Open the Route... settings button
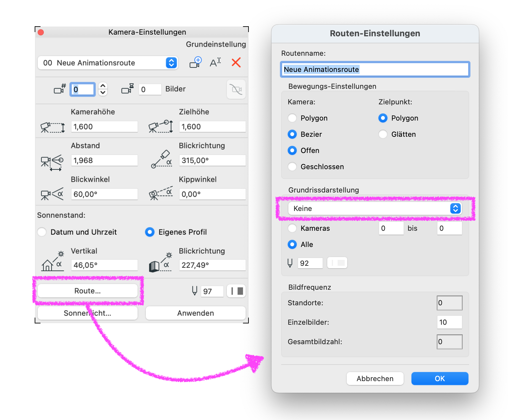The width and height of the screenshot is (508, 420). (x=87, y=291)
